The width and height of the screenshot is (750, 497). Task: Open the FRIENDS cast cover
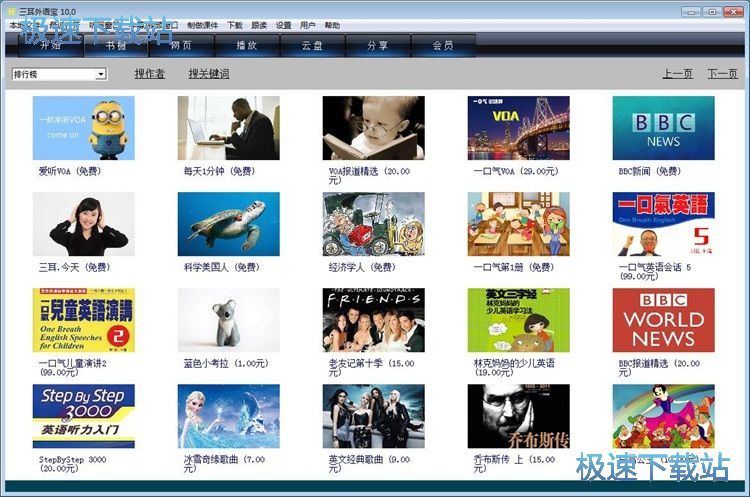point(374,320)
